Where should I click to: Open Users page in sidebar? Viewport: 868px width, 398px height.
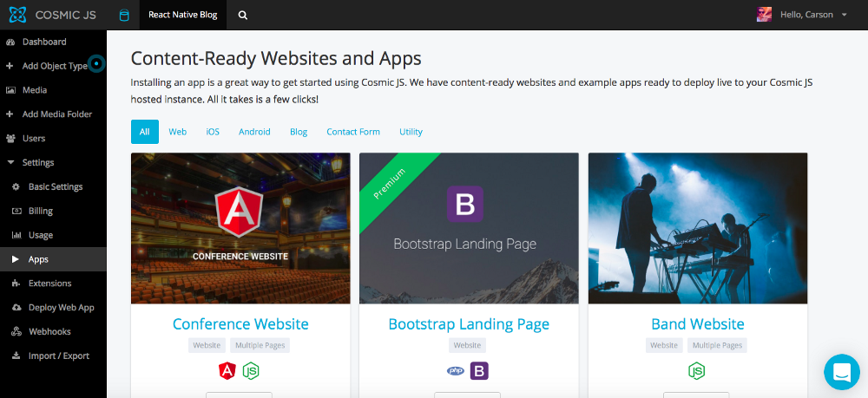[x=34, y=138]
